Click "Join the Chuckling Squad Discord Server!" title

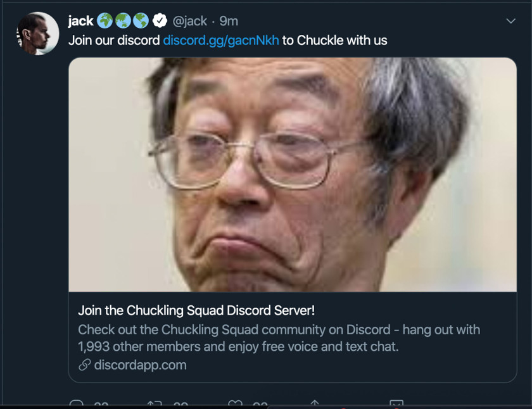[196, 310]
